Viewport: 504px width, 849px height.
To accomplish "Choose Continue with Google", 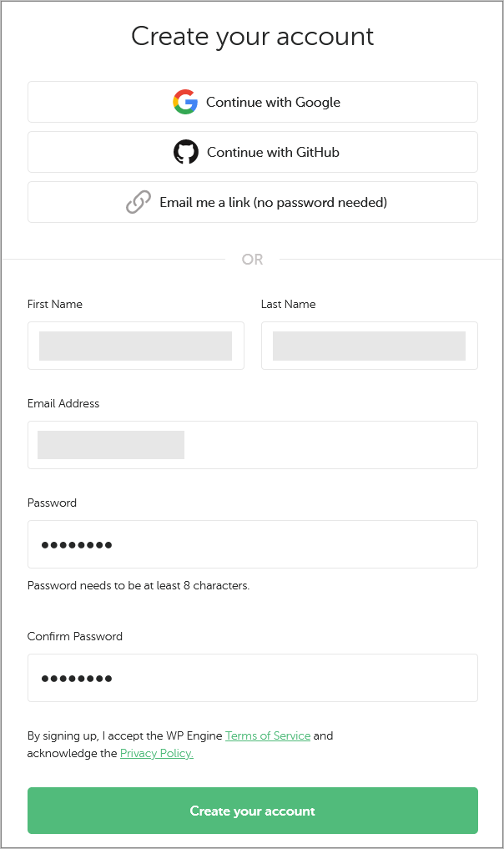I will tap(253, 102).
